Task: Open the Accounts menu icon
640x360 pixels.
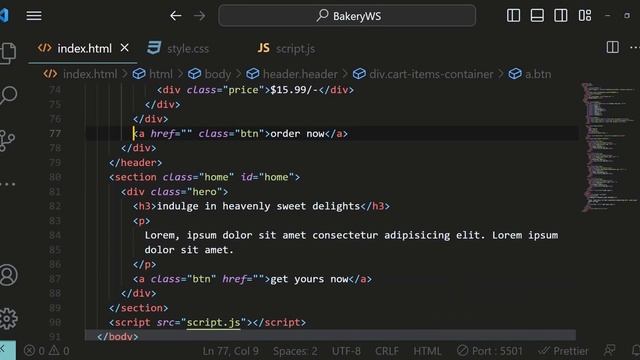Action: coord(8,275)
